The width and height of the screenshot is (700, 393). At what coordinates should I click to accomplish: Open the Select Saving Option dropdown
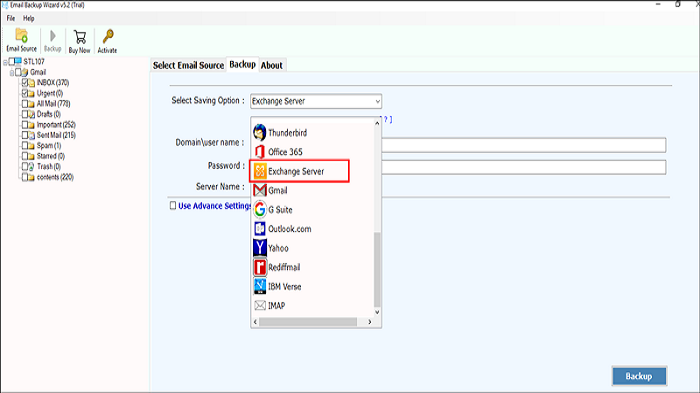click(x=316, y=101)
